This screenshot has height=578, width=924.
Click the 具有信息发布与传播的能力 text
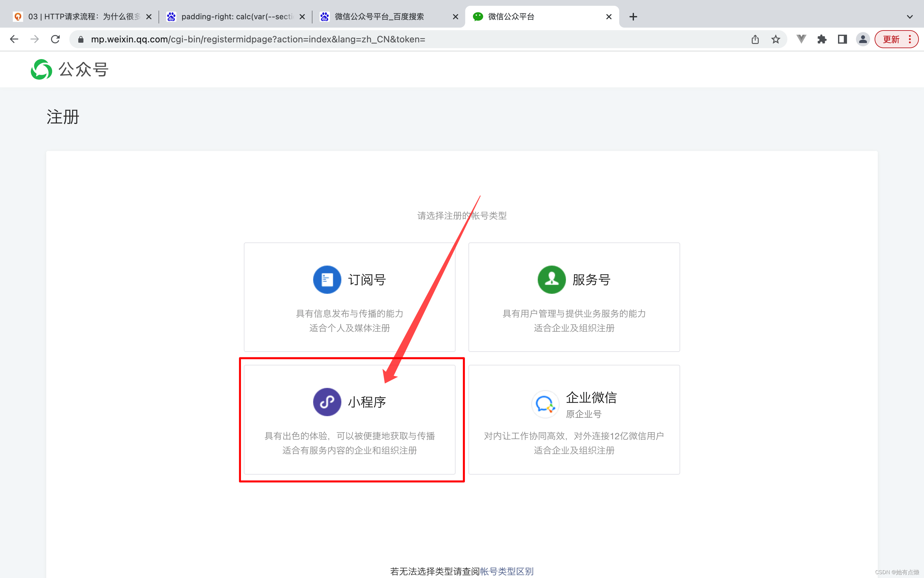point(350,313)
